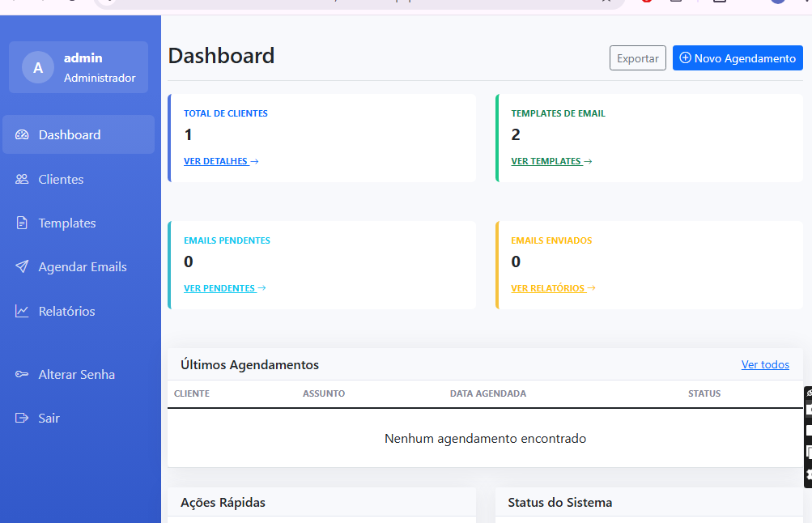Click the Relatórios chart icon
The width and height of the screenshot is (812, 523).
22,312
